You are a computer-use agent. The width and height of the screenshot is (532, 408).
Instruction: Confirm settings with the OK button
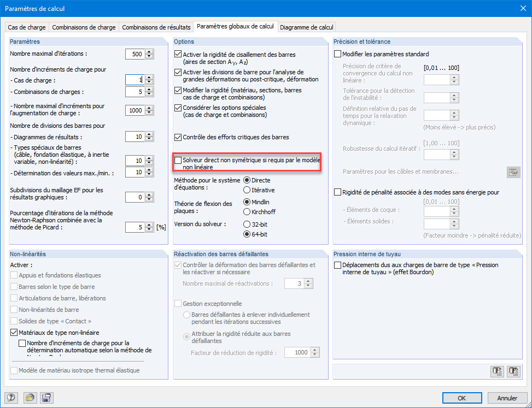point(462,398)
